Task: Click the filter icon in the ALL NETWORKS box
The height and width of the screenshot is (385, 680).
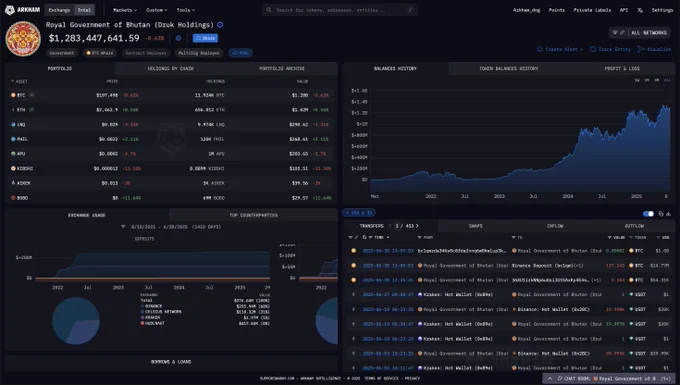Action: coord(615,33)
